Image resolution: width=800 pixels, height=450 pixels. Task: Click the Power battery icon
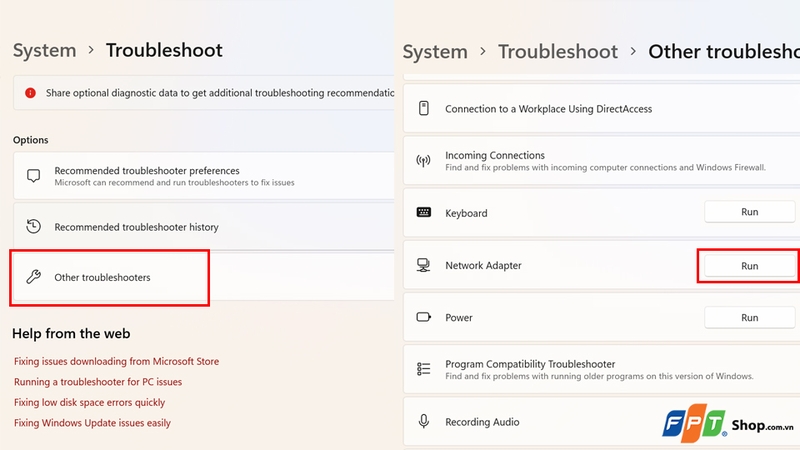click(423, 317)
